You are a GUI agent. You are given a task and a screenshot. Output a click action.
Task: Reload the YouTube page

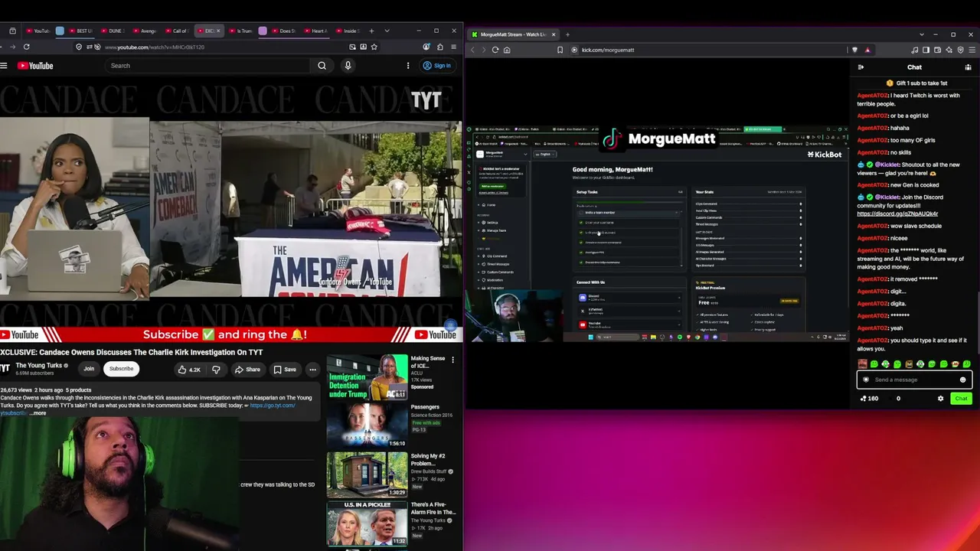[27, 47]
